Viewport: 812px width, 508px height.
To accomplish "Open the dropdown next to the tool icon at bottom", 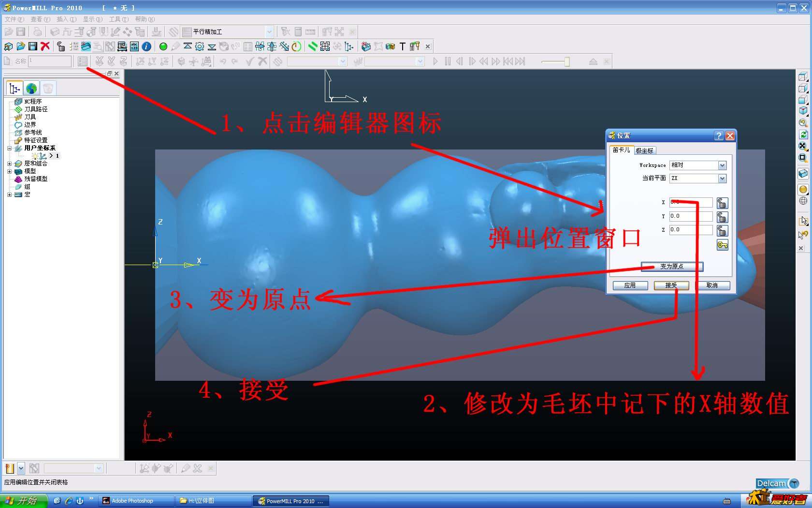I will [21, 468].
